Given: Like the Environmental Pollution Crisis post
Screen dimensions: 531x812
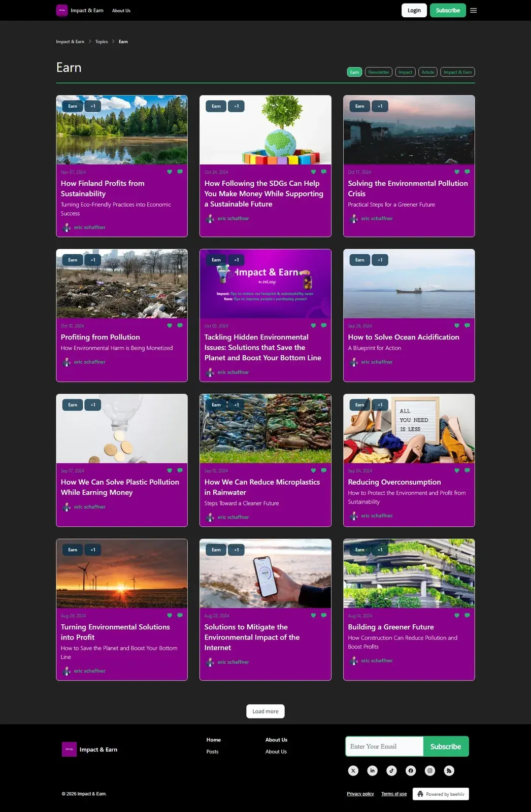Looking at the screenshot, I should point(457,172).
